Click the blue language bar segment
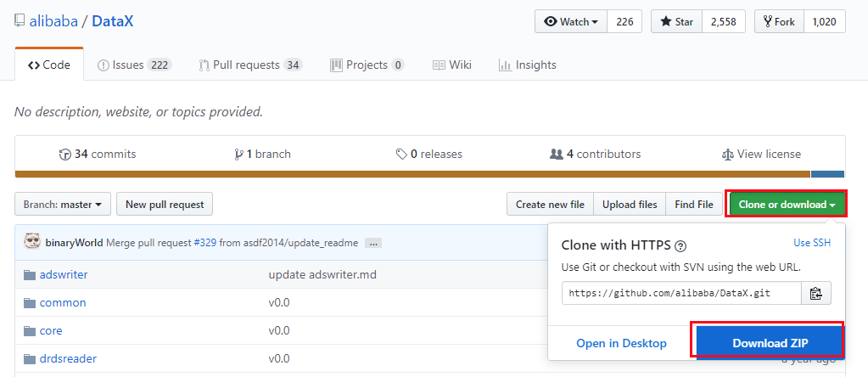This screenshot has height=377, width=868. [827, 174]
